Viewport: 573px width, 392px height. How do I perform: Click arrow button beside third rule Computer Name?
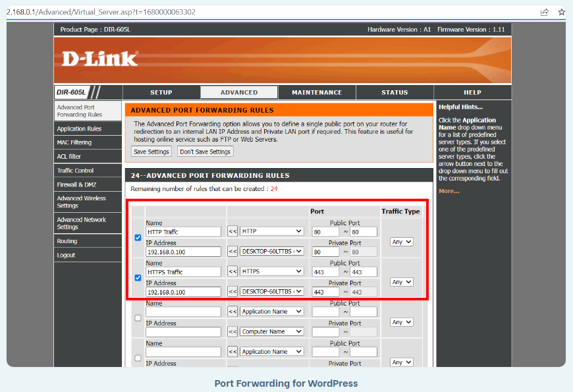tap(232, 331)
